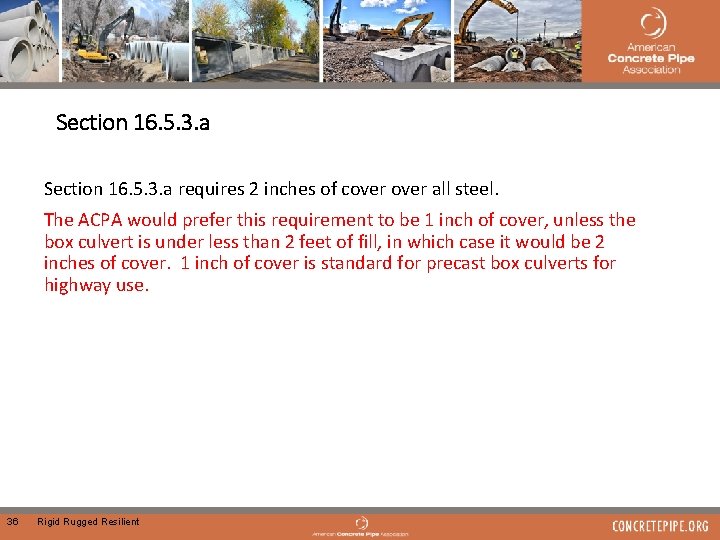Select the pipe installation trench photo

click(518, 41)
